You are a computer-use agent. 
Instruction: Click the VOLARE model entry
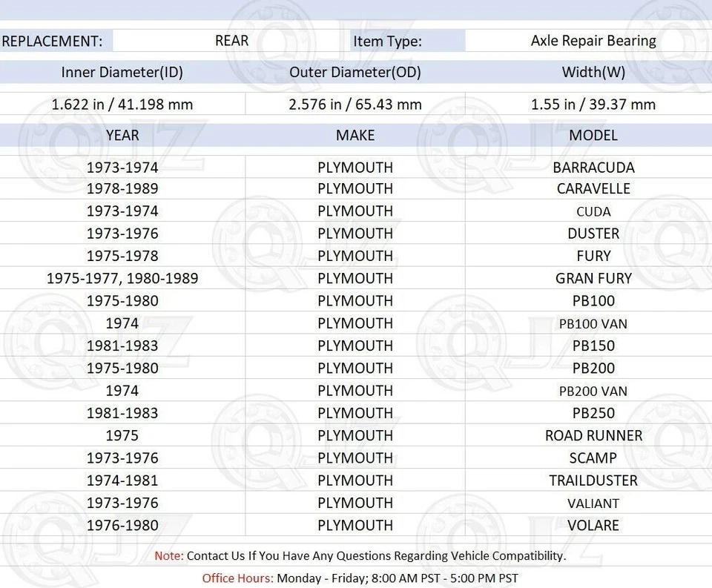point(593,525)
